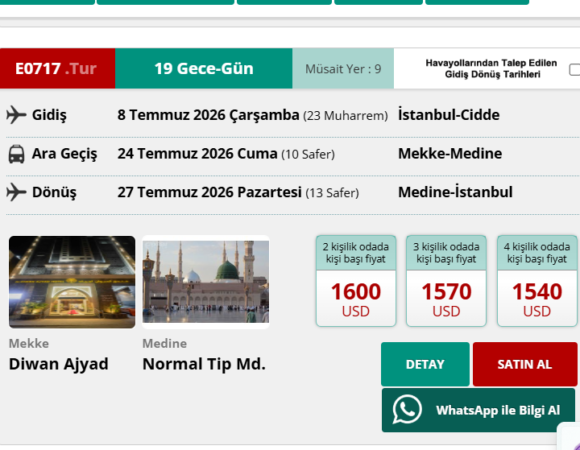Image resolution: width=580 pixels, height=450 pixels.
Task: Click the Medine caption above Normal Tip Md.
Action: 165,344
